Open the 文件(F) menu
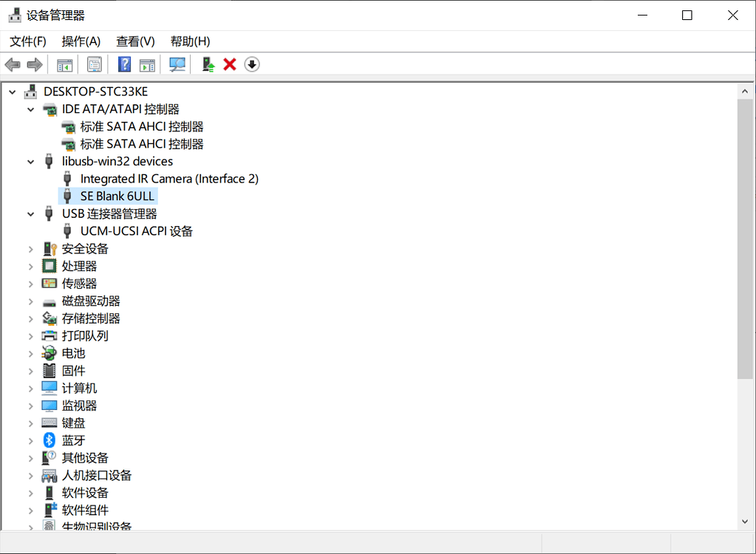Viewport: 756px width, 554px height. coord(27,41)
